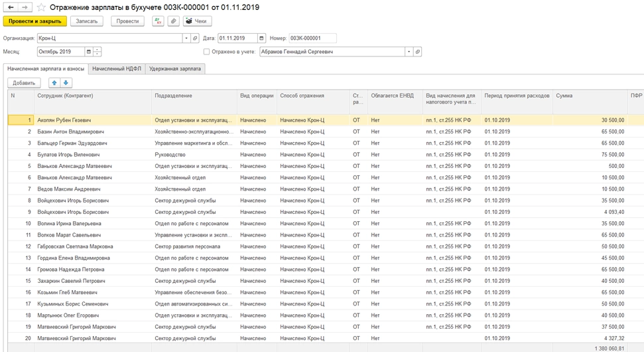Switch to Удержанная зарплата tab
Viewport: 644px width, 352px height.
[x=175, y=68]
